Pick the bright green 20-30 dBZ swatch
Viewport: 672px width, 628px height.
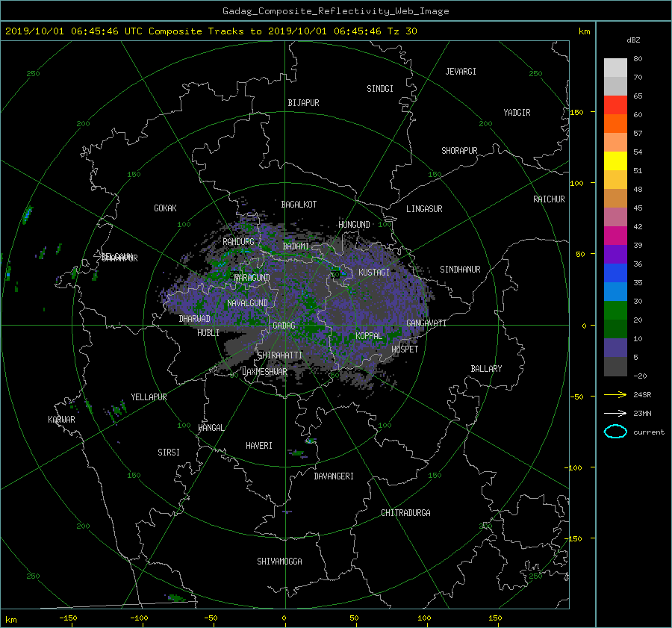(x=615, y=311)
